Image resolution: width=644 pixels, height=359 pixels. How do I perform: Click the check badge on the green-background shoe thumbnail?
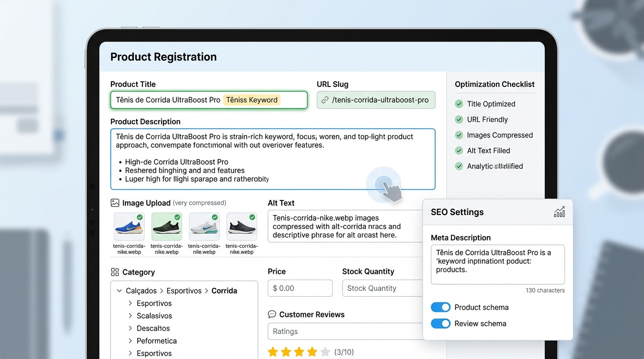177,217
